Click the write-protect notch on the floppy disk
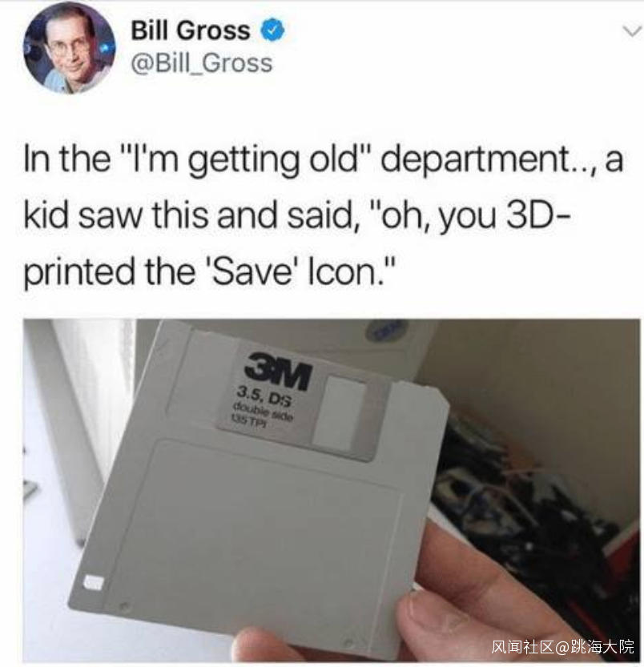 click(x=92, y=582)
